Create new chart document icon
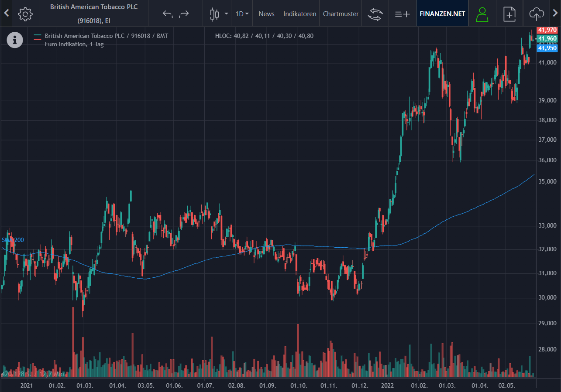 click(x=509, y=14)
